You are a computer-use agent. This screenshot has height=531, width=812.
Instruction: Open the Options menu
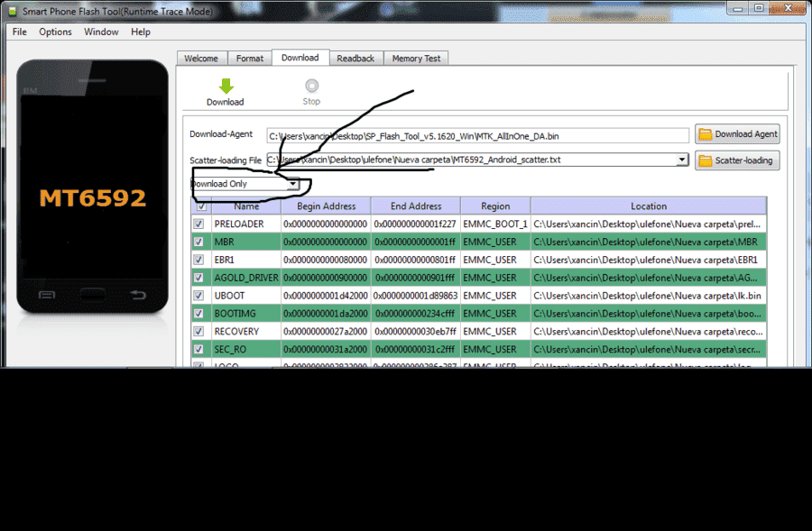55,32
